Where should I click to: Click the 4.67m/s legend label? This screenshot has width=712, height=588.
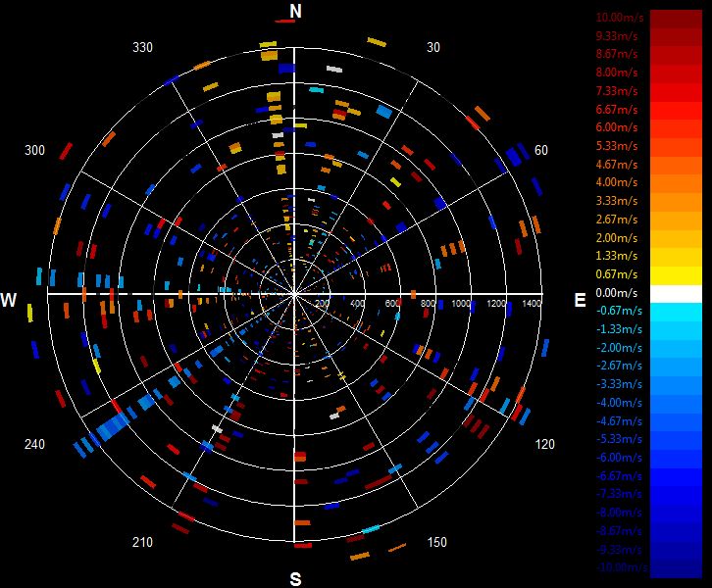pos(617,165)
